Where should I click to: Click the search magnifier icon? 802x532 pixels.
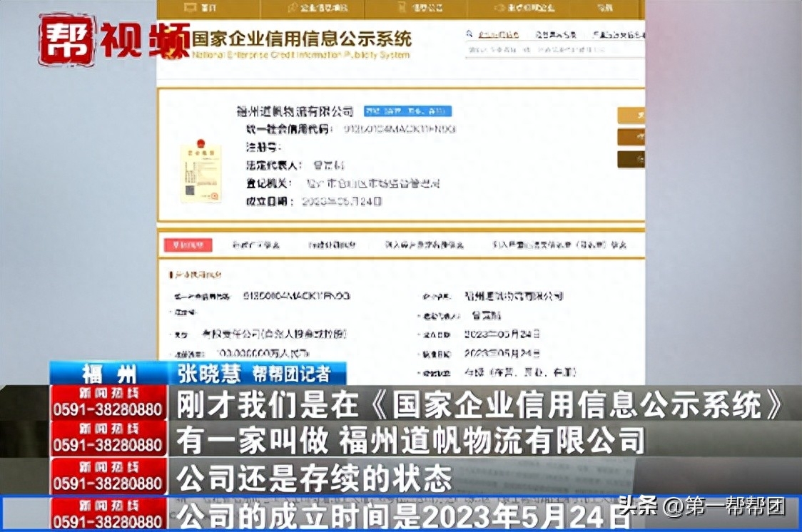coord(468,34)
